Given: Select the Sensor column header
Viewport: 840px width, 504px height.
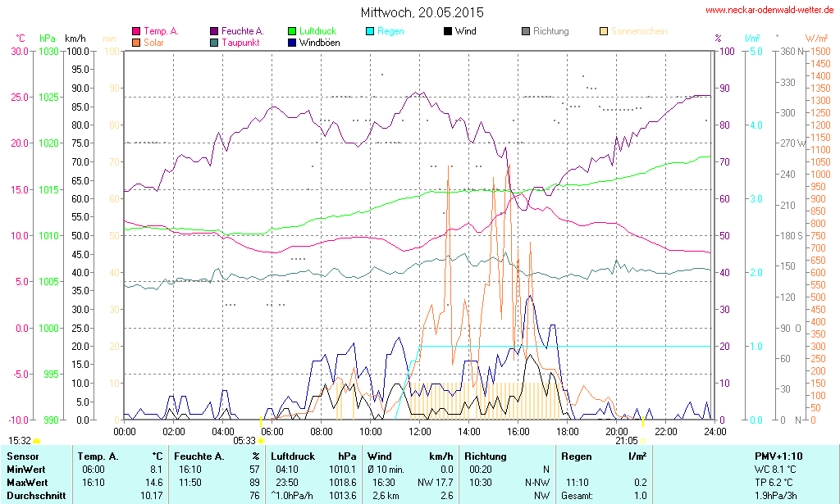Looking at the screenshot, I should (22, 456).
